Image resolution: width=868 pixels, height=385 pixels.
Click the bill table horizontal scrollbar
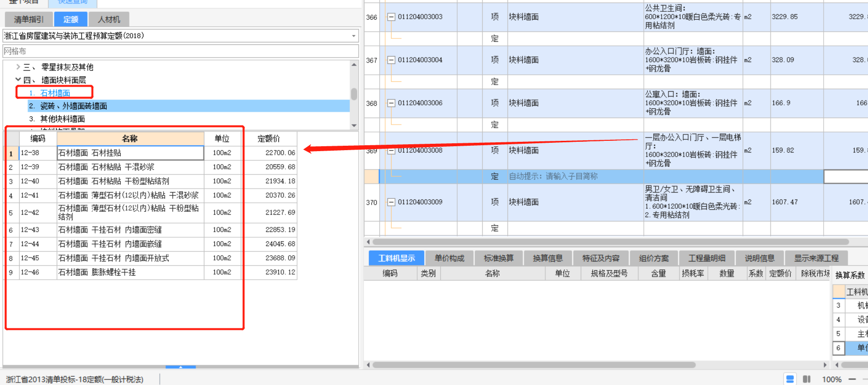(611, 242)
